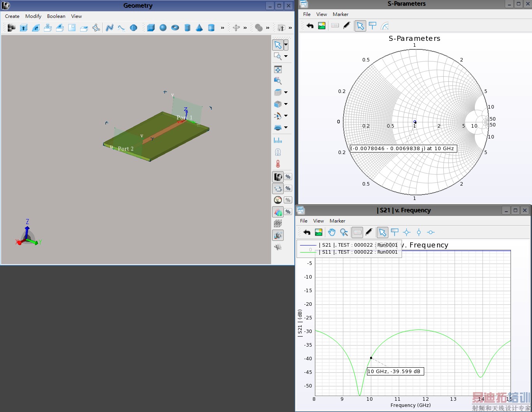Image resolution: width=532 pixels, height=412 pixels.
Task: Expand the eye viewpoint dropdown arrow
Action: click(x=286, y=116)
